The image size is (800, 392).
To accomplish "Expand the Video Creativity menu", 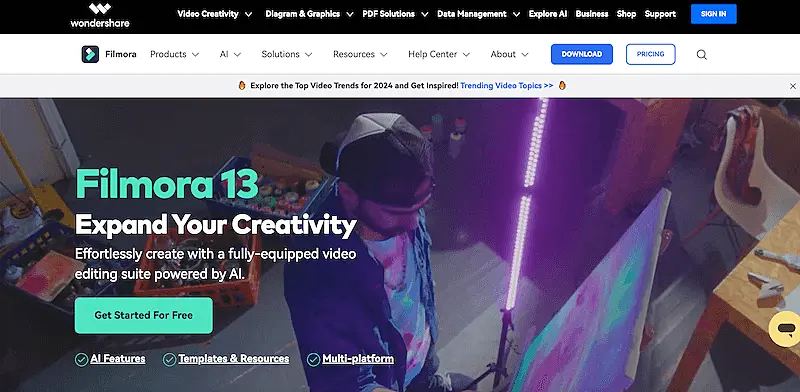I will pyautogui.click(x=215, y=14).
